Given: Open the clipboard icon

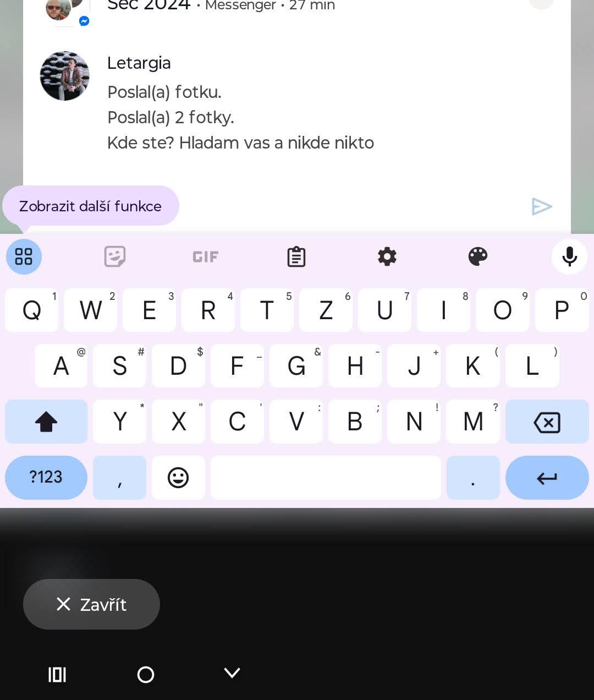Looking at the screenshot, I should (296, 256).
